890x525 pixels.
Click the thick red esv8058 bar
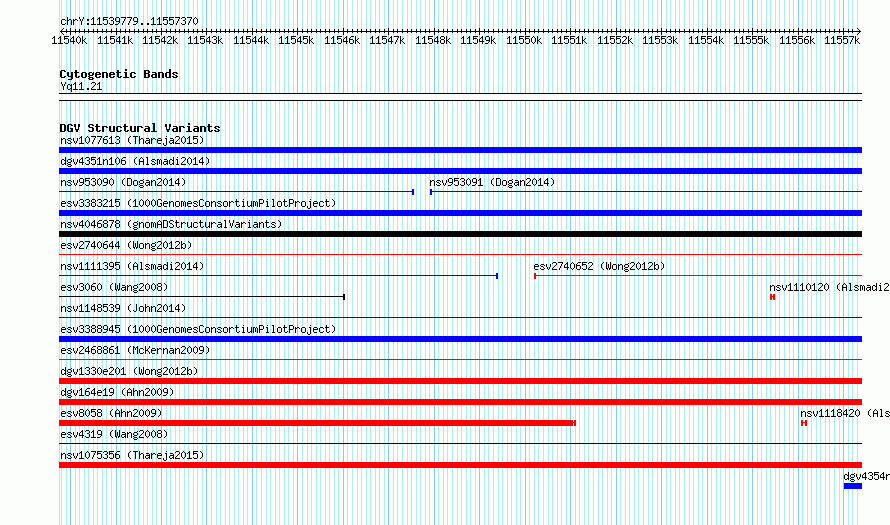[x=317, y=423]
